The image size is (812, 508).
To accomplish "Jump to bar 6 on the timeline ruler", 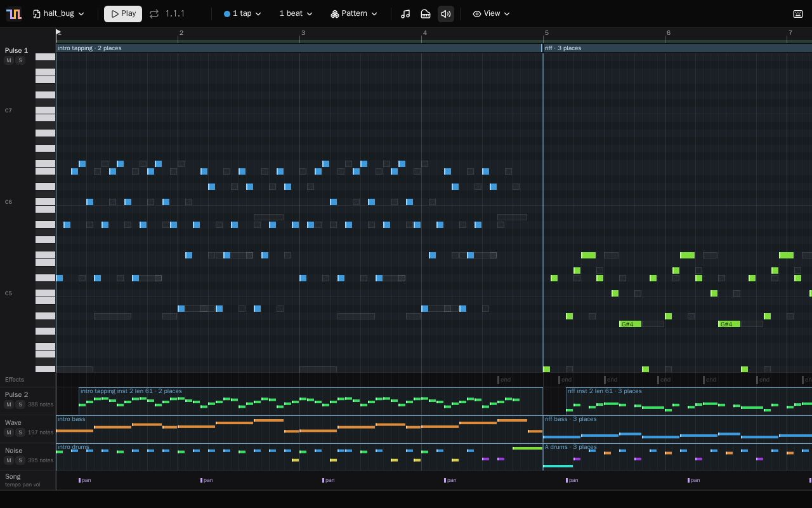I will click(x=668, y=33).
